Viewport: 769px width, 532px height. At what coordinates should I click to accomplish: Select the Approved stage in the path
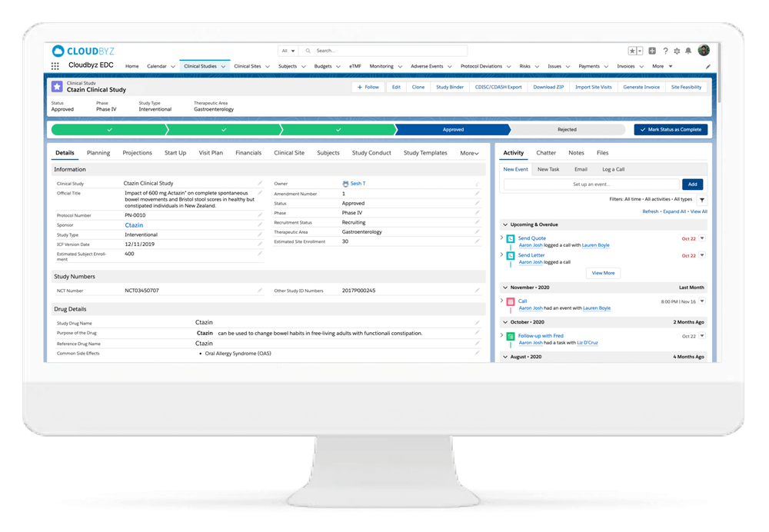click(x=453, y=129)
